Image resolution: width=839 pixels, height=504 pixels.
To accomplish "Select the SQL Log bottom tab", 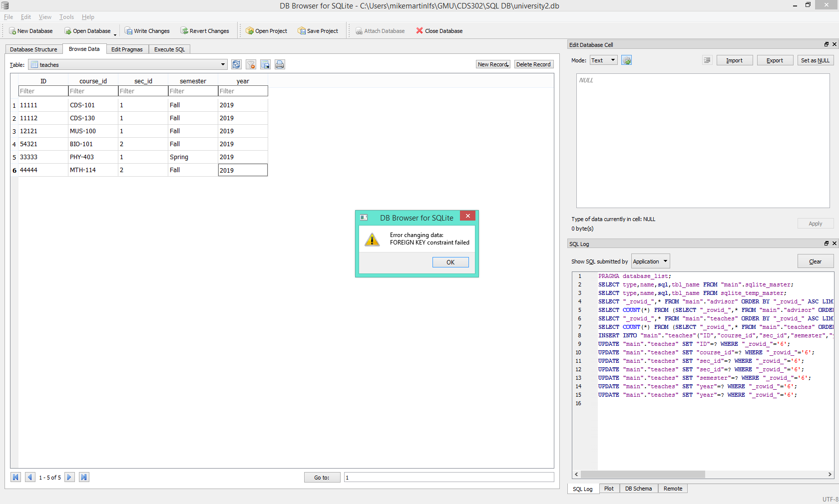I will (x=582, y=489).
